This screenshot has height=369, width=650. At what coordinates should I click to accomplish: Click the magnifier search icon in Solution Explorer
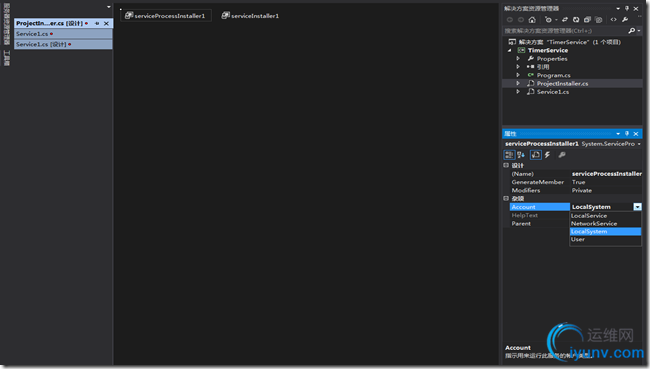pos(631,31)
